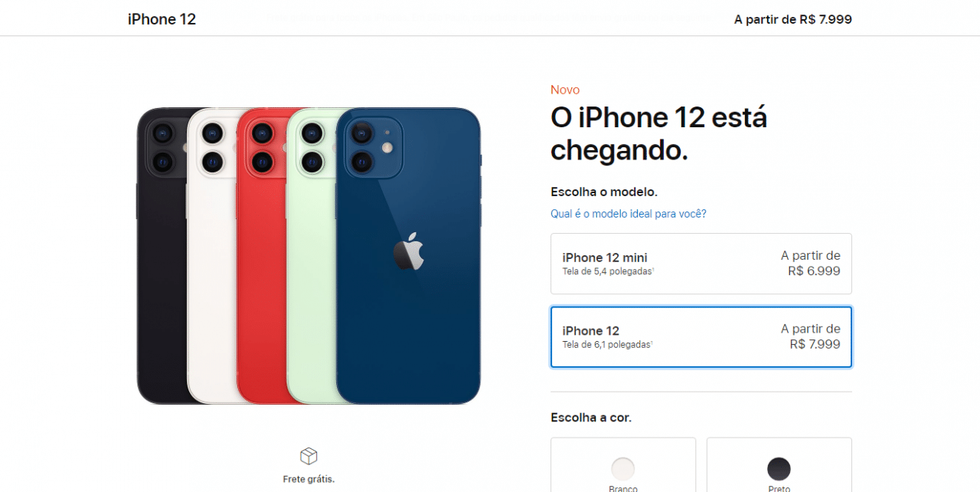
Task: Click 'A partir de R$ 7.999' in top bar
Action: [793, 19]
